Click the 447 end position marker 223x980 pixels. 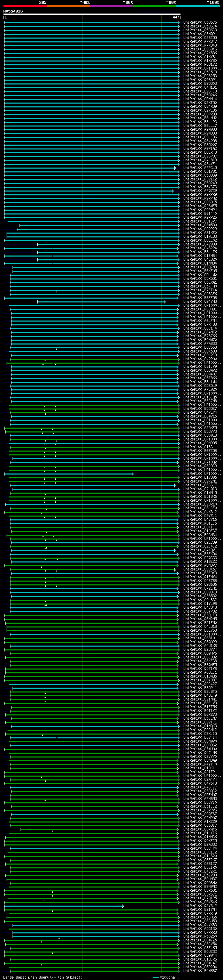pyautogui.click(x=176, y=17)
